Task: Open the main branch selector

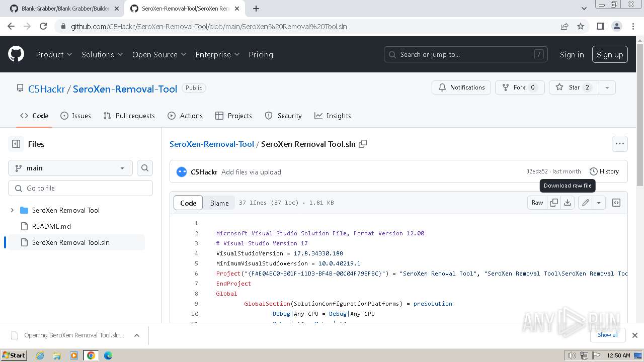Action: 70,168
